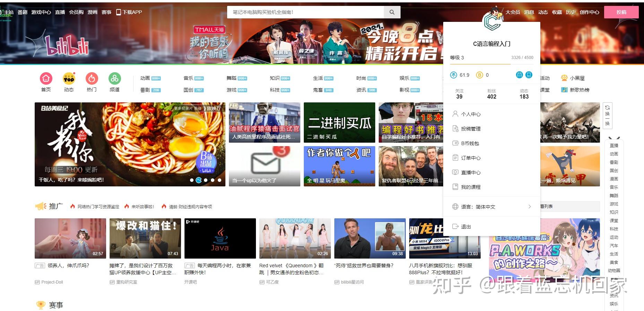Open the 油腻程序猿痛击面试官 thumbnail
This screenshot has height=311, width=644.
(265, 123)
